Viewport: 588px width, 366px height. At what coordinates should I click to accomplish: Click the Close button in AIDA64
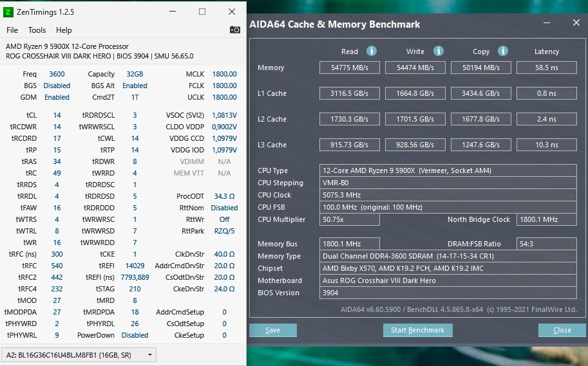coord(562,330)
